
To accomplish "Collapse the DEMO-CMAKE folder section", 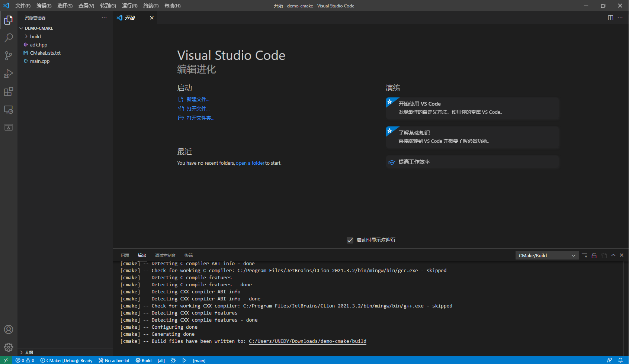I will 65,28.
